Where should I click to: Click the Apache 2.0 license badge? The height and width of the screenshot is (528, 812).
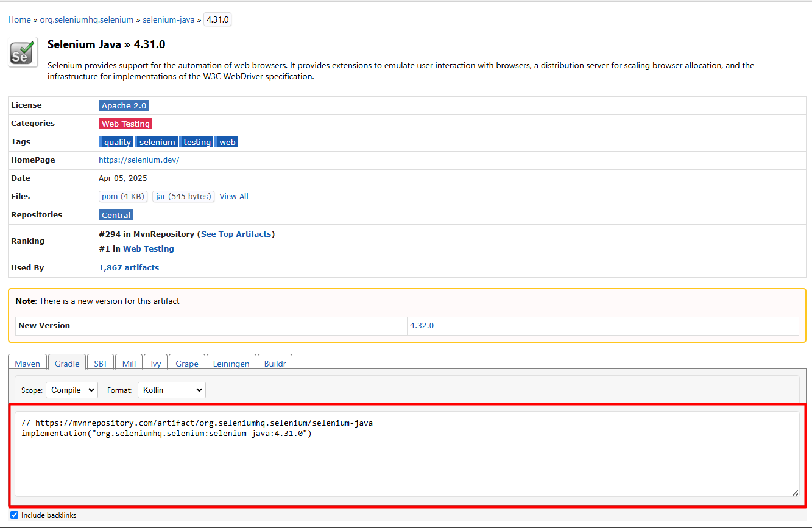124,105
